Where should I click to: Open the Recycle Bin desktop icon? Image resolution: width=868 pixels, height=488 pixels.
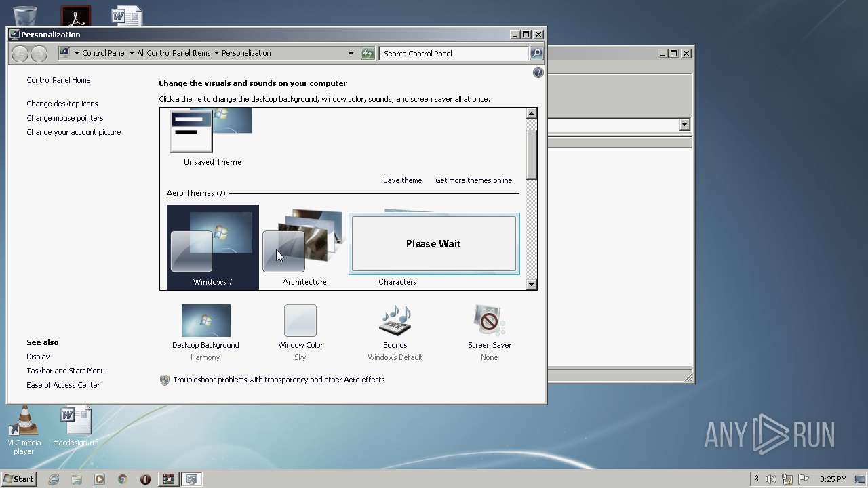coord(25,15)
